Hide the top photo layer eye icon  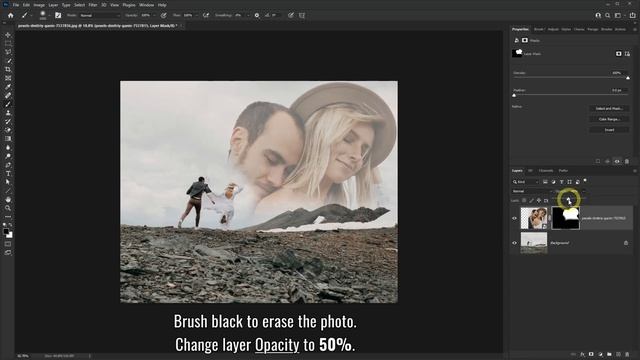(x=514, y=218)
